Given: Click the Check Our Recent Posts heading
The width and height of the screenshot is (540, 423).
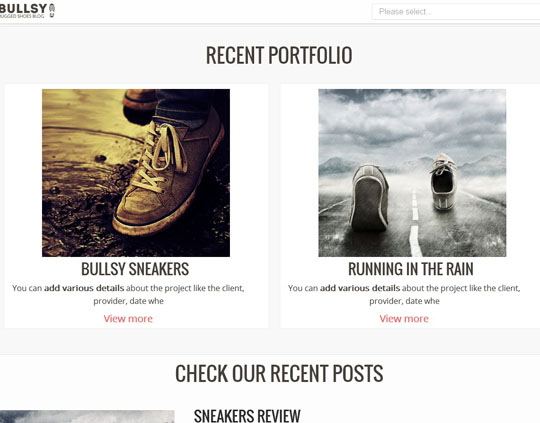Looking at the screenshot, I should (x=279, y=374).
